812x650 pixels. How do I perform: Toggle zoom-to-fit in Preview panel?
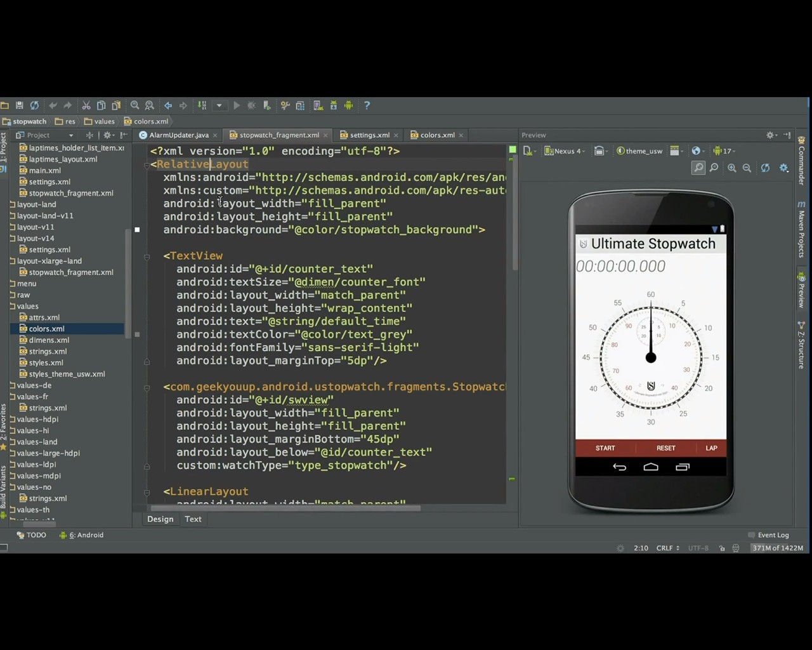point(698,168)
